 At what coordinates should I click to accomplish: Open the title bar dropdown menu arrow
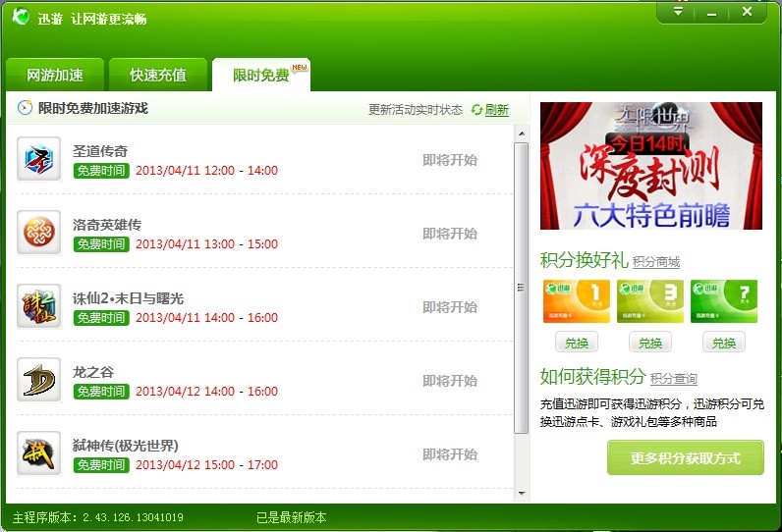pyautogui.click(x=678, y=11)
